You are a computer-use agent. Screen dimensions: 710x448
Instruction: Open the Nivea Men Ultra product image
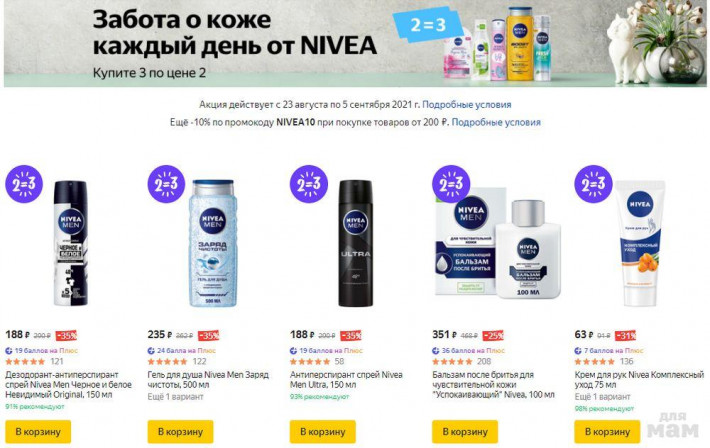click(x=356, y=243)
